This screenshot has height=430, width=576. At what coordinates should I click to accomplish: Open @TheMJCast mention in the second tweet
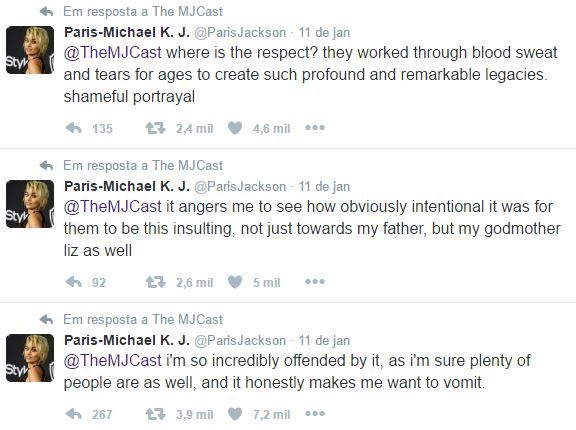click(x=113, y=206)
